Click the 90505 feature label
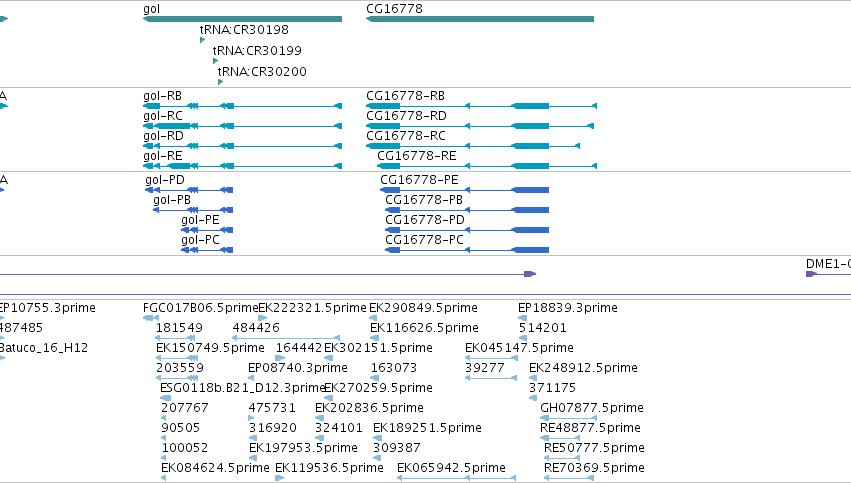The image size is (851, 483). coord(181,428)
